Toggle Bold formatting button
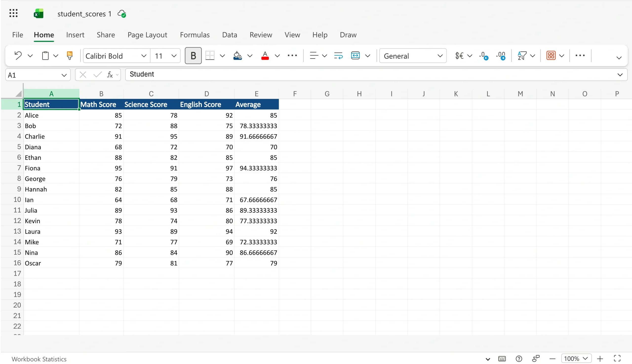The width and height of the screenshot is (632, 364). point(193,56)
